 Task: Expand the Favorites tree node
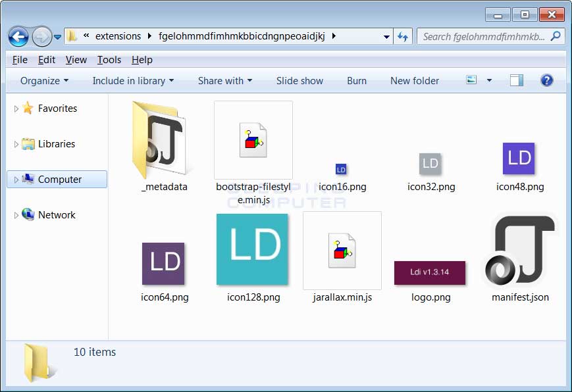(16, 109)
